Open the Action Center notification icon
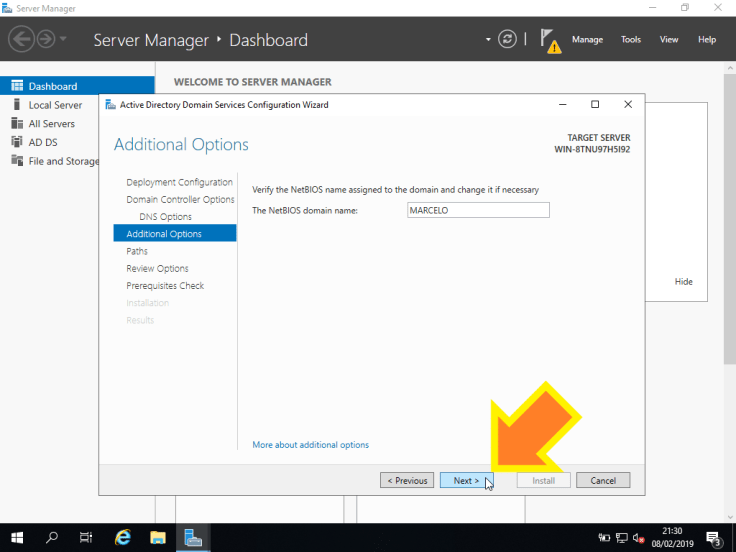Viewport: 736px width, 552px height. point(714,538)
